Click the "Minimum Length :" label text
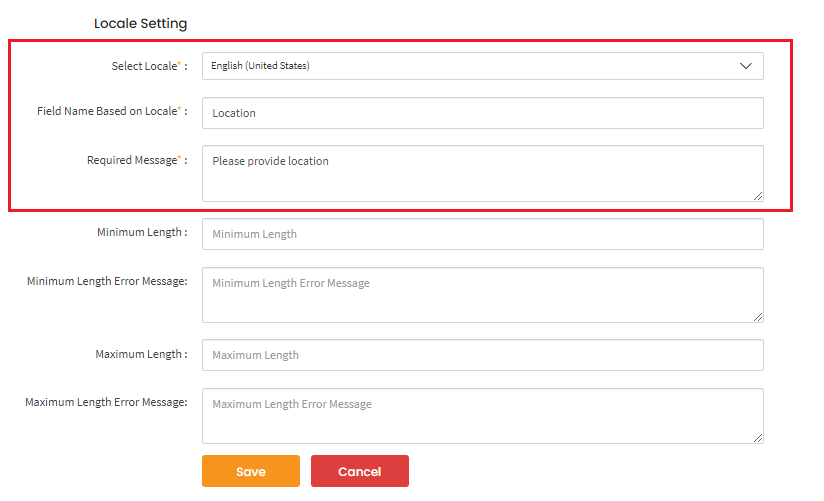Viewport: 824px width, 501px height. pos(141,232)
